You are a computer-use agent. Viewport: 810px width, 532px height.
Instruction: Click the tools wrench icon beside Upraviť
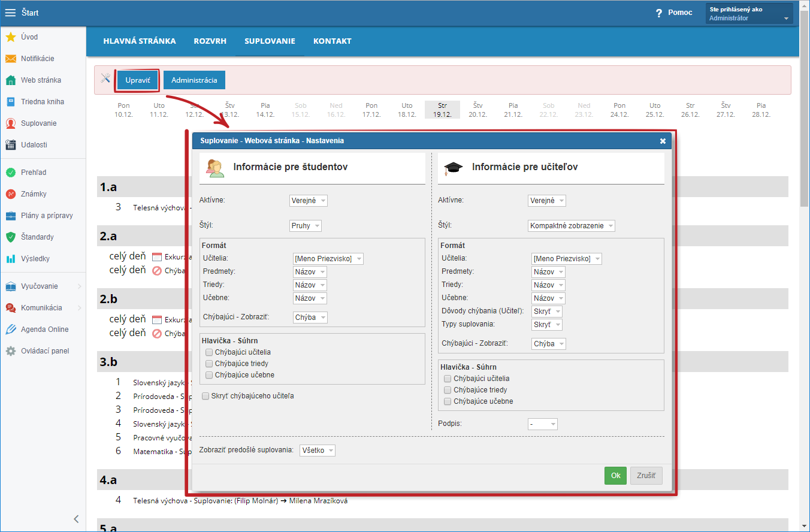click(105, 78)
